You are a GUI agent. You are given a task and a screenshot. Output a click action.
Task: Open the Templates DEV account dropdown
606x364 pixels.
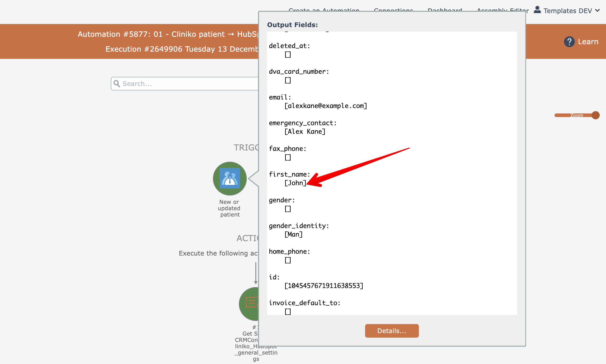[567, 11]
